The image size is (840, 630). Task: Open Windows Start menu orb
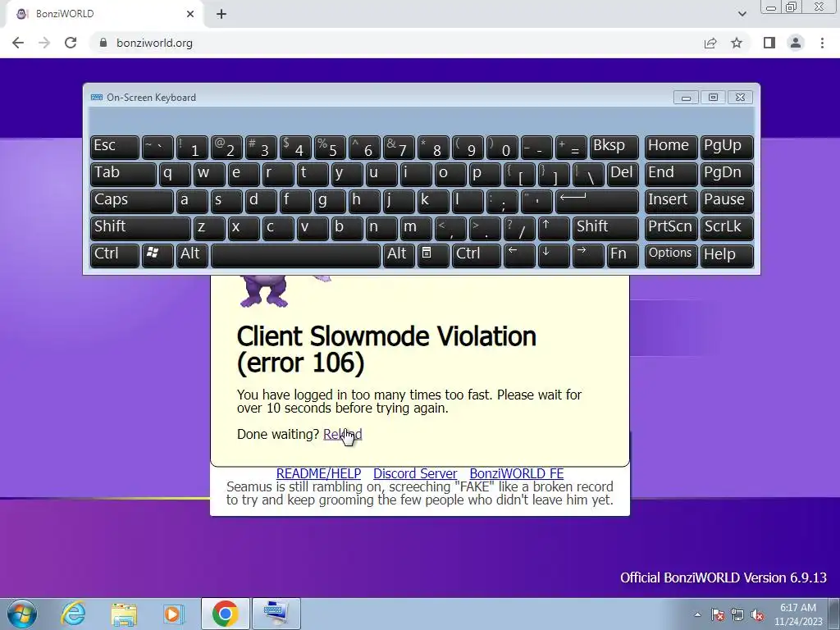21,614
